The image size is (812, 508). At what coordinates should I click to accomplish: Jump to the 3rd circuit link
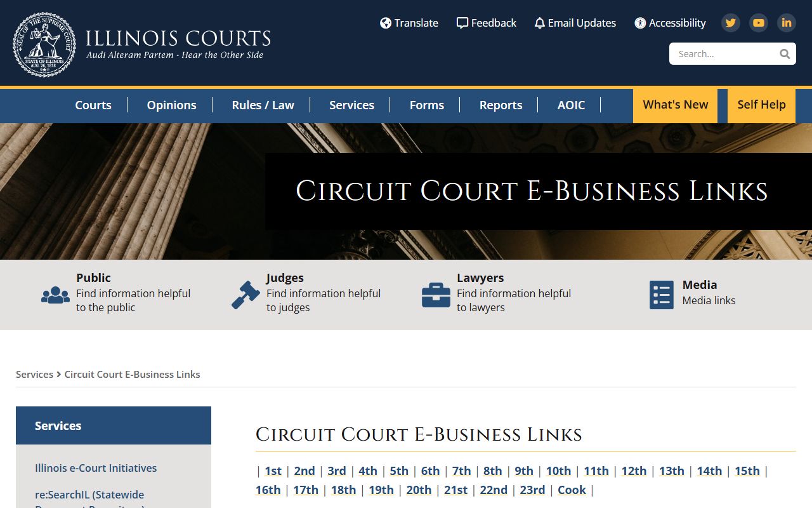pyautogui.click(x=337, y=471)
